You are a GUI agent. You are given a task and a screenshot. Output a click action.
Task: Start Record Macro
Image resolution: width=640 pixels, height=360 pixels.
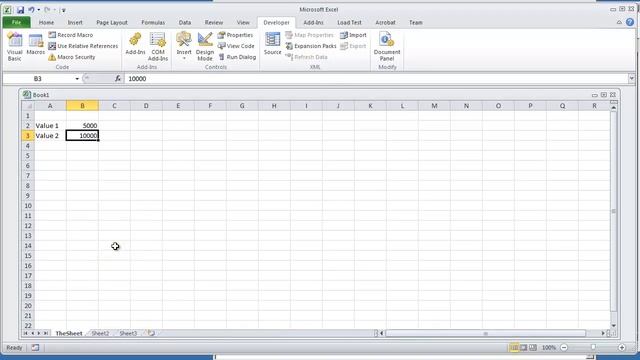click(71, 35)
